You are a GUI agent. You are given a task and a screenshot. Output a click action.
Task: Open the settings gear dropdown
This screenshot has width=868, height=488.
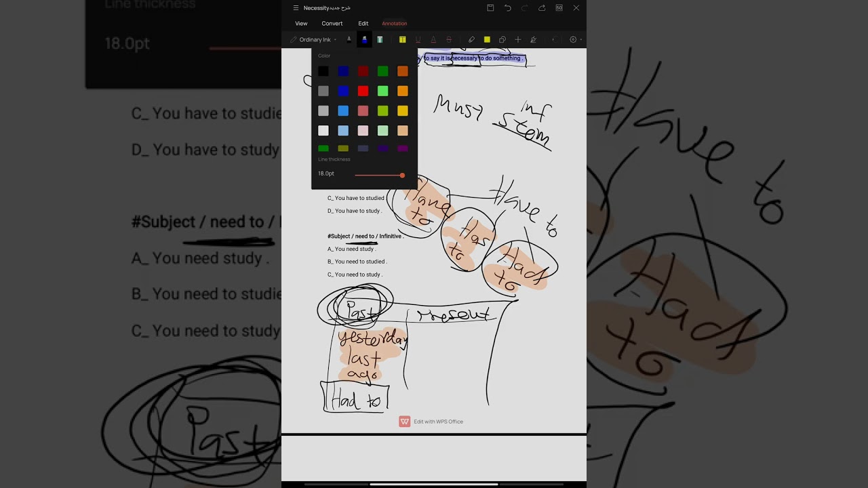[575, 39]
